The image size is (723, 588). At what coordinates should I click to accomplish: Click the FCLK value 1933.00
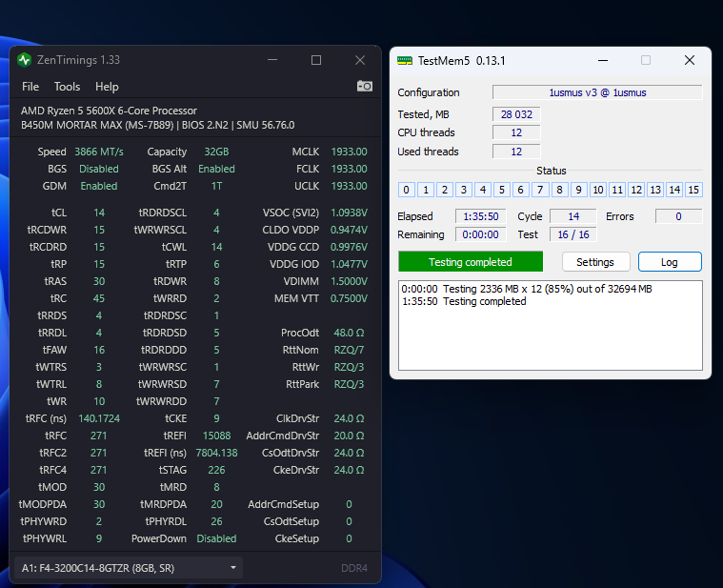click(x=349, y=169)
